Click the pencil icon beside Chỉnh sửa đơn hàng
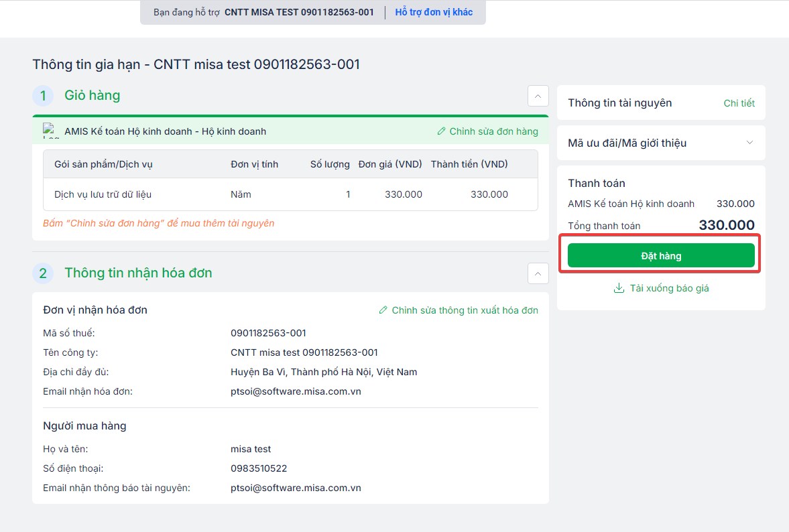The height and width of the screenshot is (532, 789). tap(441, 131)
